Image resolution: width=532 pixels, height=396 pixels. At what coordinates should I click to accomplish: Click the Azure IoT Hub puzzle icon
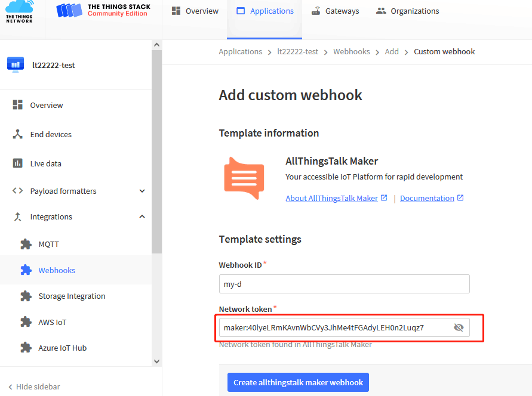[26, 348]
